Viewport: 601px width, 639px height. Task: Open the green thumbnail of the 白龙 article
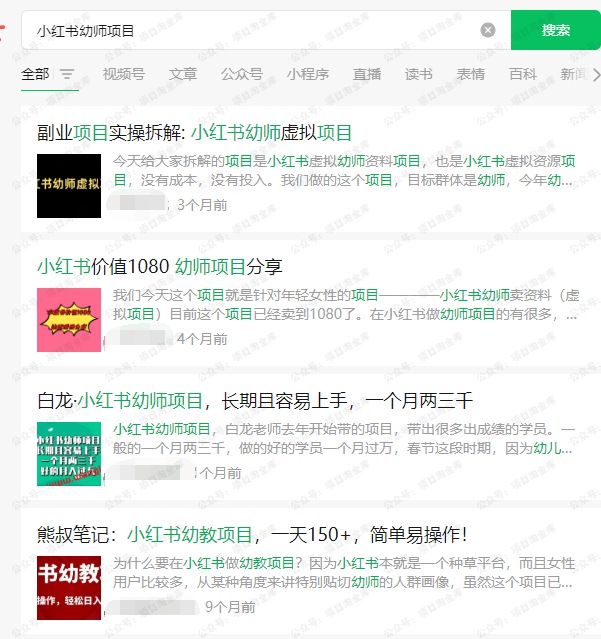click(69, 454)
